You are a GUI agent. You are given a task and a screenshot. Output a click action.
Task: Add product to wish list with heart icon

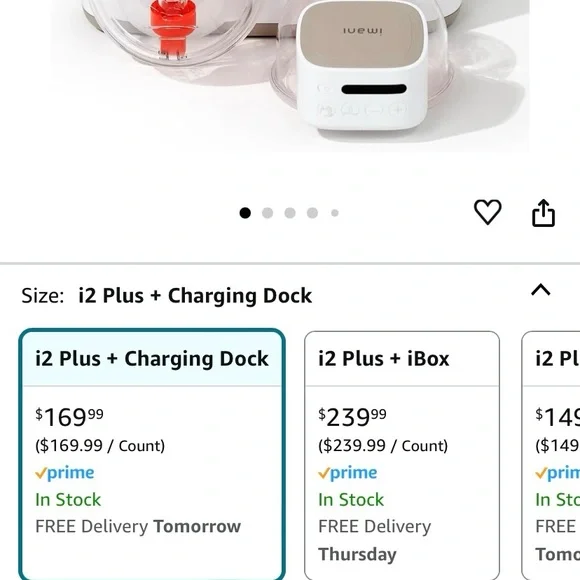[x=488, y=212]
